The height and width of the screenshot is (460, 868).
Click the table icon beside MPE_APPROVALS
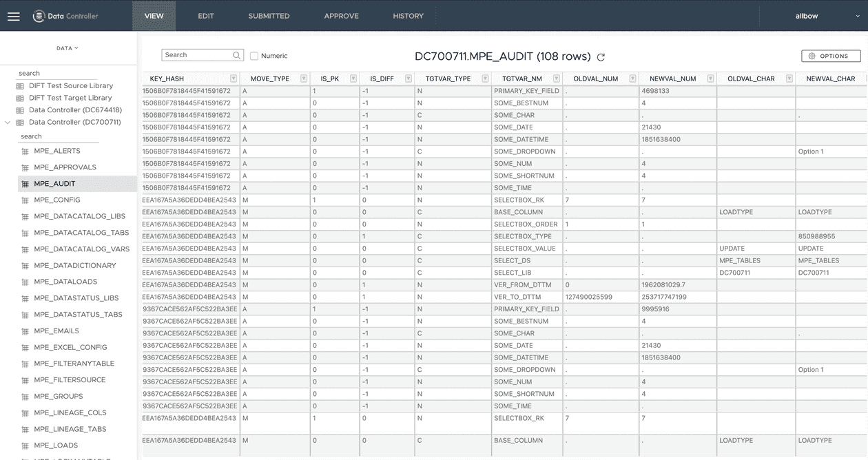point(25,167)
